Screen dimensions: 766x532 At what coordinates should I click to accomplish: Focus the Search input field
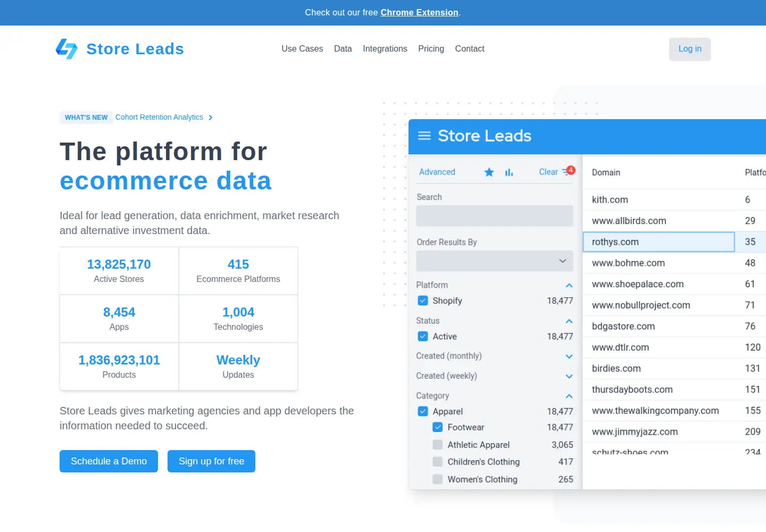495,216
